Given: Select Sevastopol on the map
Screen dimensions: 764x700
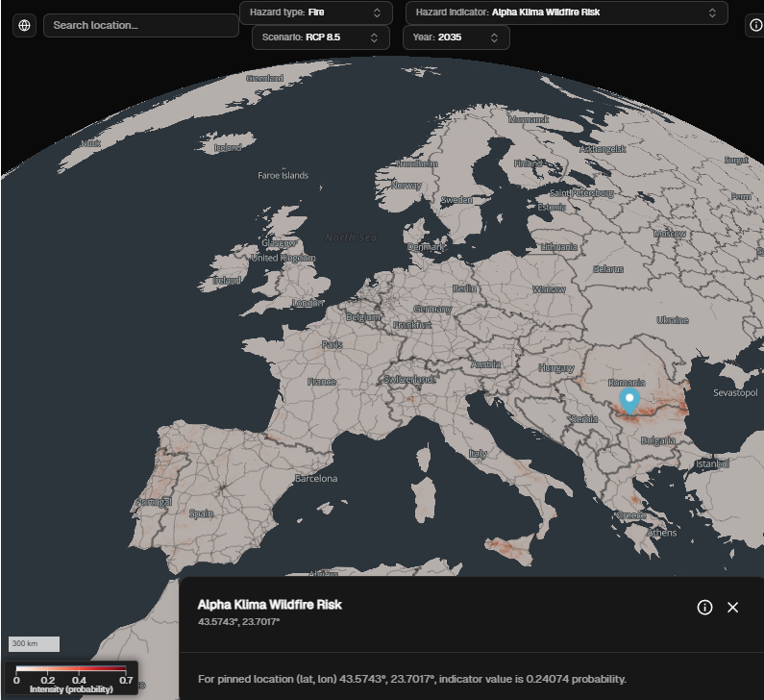Looking at the screenshot, I should [x=736, y=393].
